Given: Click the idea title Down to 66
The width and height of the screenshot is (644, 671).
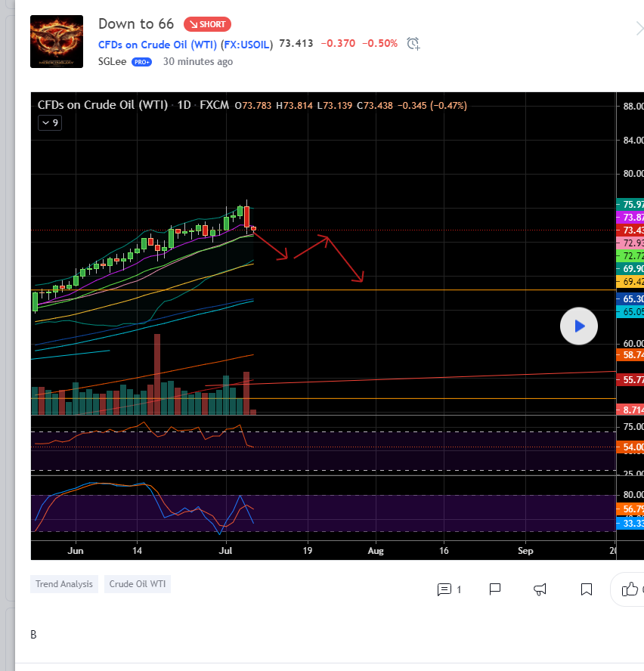Looking at the screenshot, I should (136, 24).
